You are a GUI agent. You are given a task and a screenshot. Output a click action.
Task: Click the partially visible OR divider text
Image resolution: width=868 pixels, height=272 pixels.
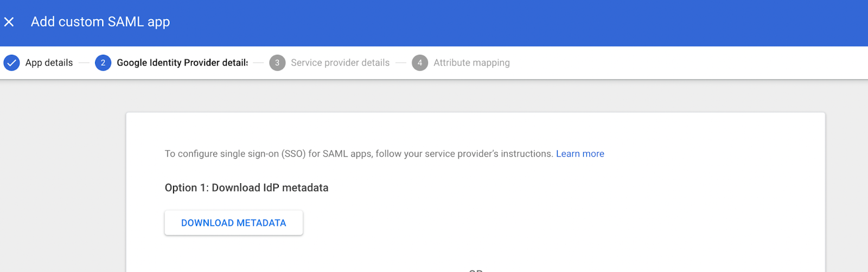[x=476, y=270]
